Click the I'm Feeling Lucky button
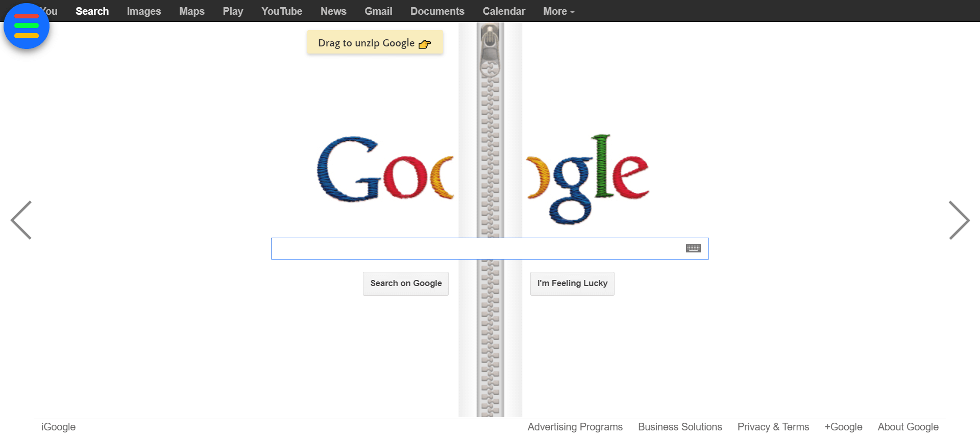This screenshot has height=436, width=980. 572,284
